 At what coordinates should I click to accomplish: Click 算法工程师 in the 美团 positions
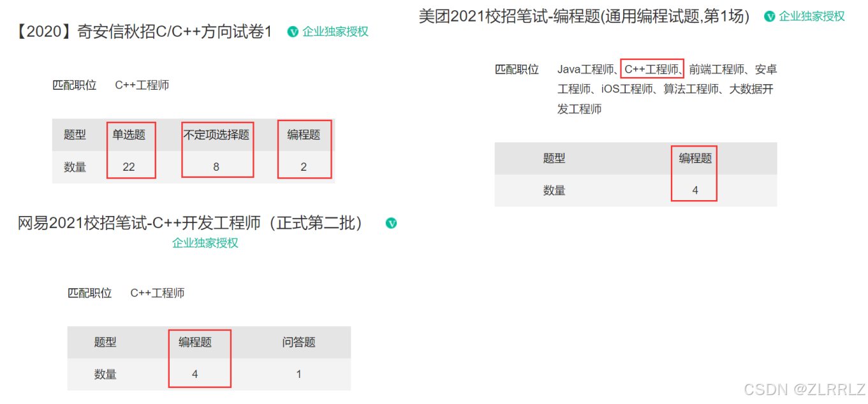point(691,89)
